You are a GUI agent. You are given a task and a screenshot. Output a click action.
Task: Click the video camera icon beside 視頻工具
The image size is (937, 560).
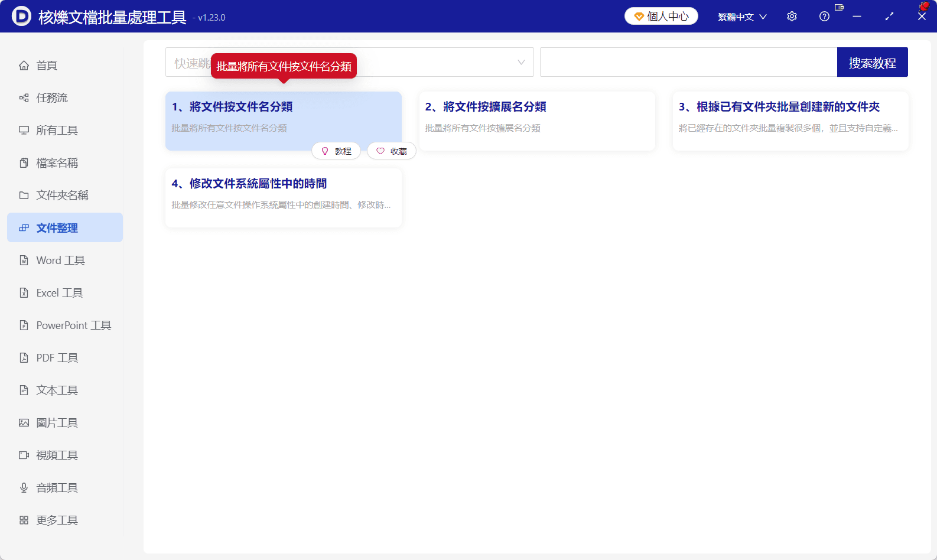[x=24, y=455]
